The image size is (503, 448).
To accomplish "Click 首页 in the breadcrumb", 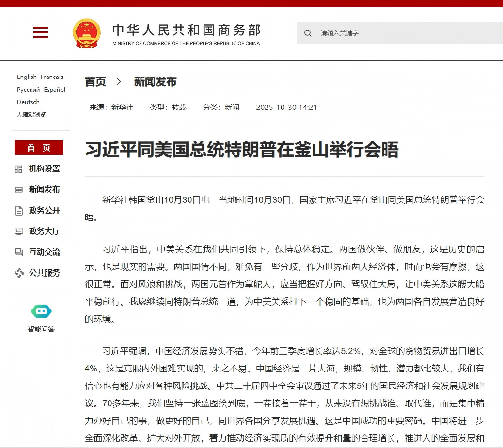I will pyautogui.click(x=95, y=82).
